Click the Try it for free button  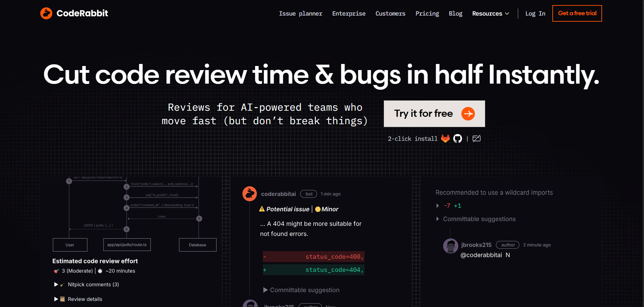[x=434, y=114]
